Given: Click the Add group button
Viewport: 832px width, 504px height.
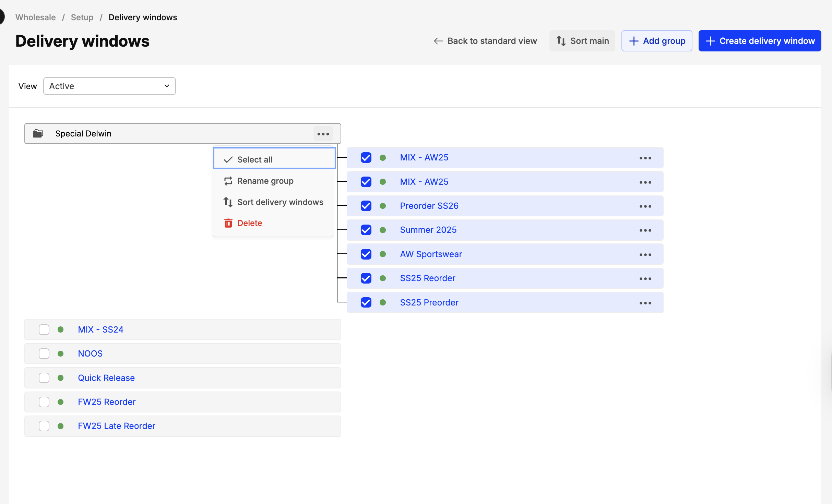Looking at the screenshot, I should (x=657, y=41).
